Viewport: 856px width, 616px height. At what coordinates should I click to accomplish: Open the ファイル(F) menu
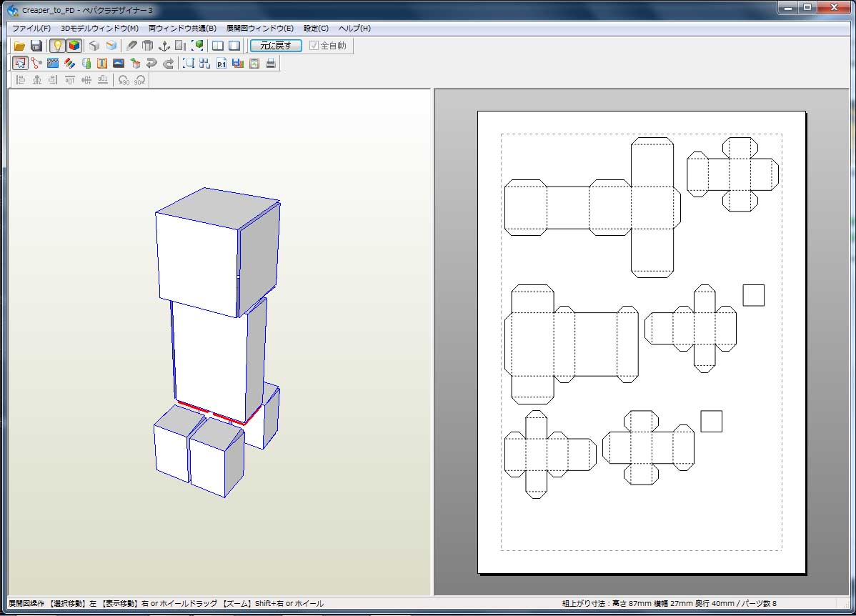[x=31, y=29]
